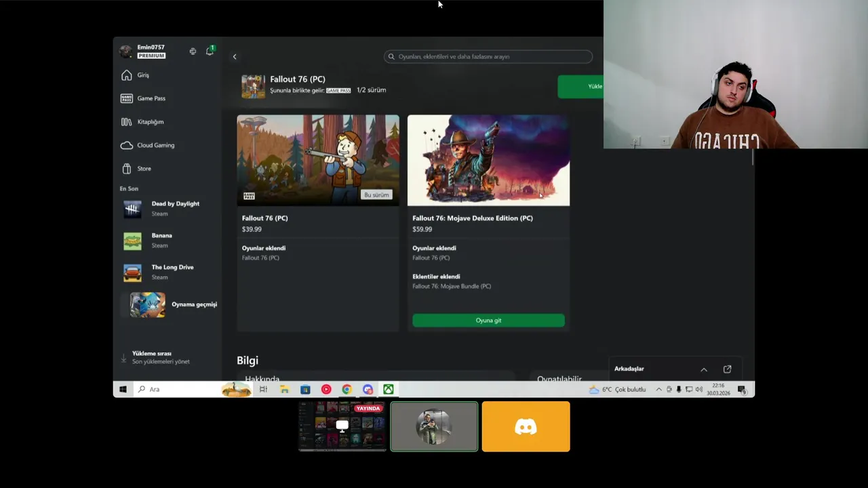Open the Windows Start button

pyautogui.click(x=123, y=389)
